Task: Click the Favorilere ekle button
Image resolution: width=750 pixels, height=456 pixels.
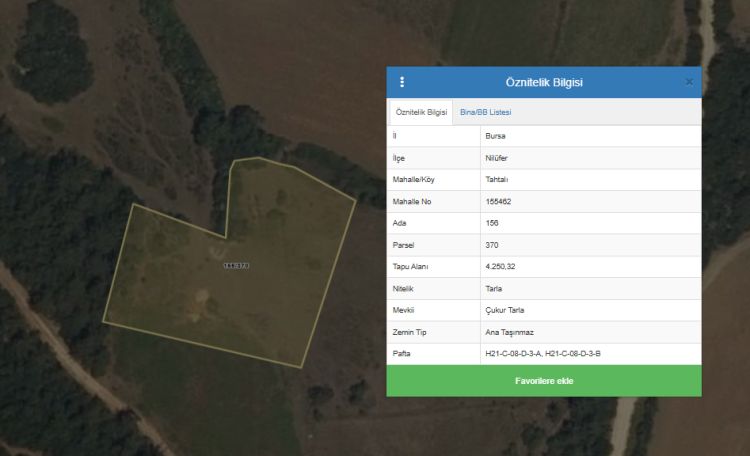Action: click(x=544, y=381)
